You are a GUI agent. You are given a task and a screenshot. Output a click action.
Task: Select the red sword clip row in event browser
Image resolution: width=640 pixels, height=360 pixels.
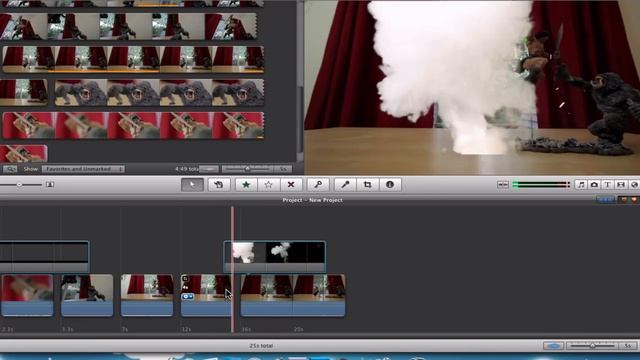click(133, 126)
